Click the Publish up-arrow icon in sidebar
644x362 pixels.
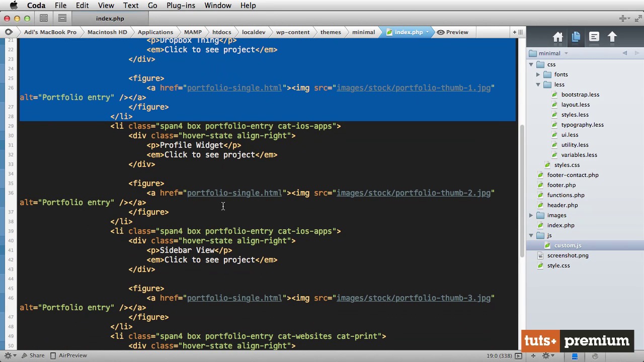pos(612,37)
